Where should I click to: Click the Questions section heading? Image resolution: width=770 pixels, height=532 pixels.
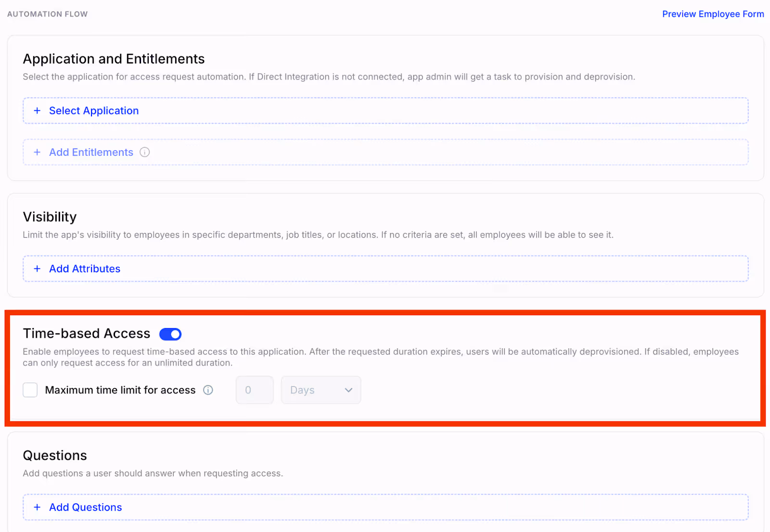tap(55, 455)
